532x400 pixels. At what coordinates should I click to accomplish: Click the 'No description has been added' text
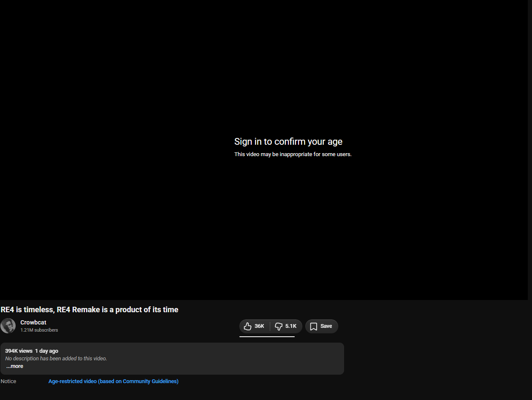(x=56, y=359)
